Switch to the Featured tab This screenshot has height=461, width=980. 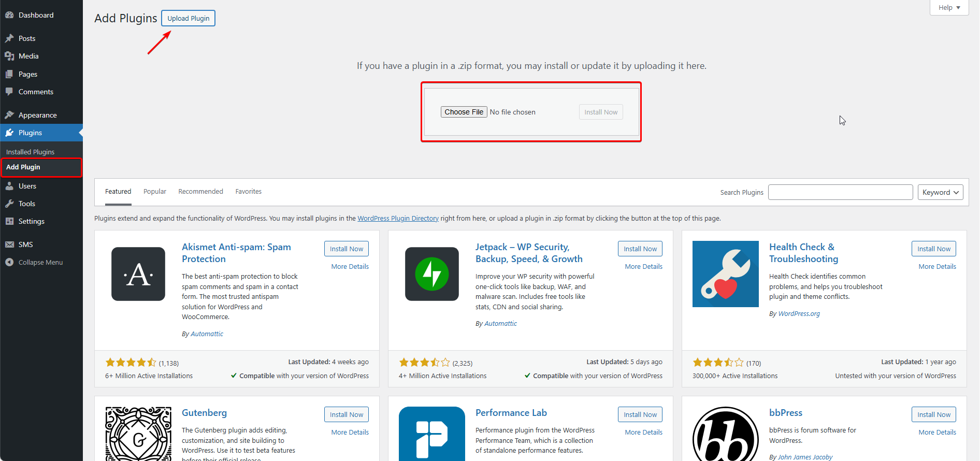(x=118, y=192)
